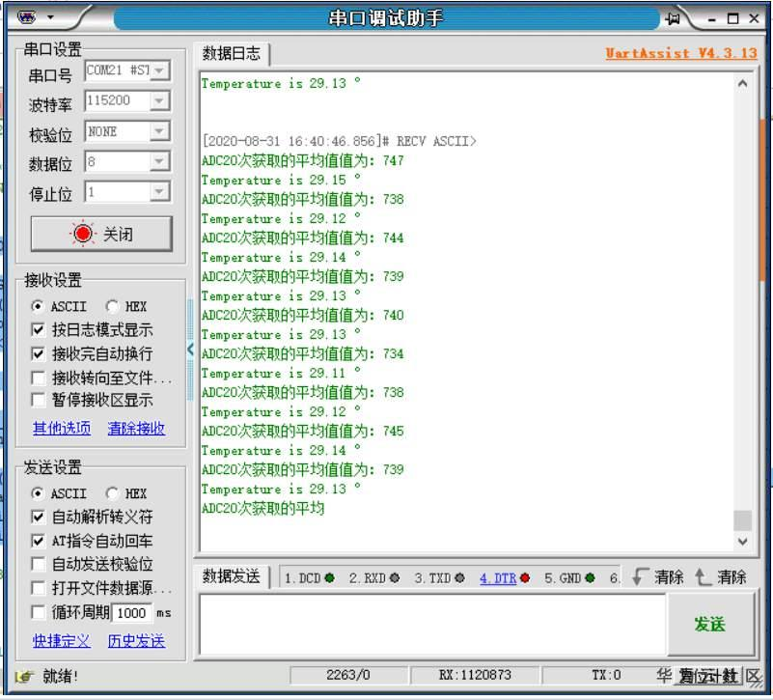The width and height of the screenshot is (773, 700).
Task: Enable 接收转向至文件 option
Action: tap(39, 378)
